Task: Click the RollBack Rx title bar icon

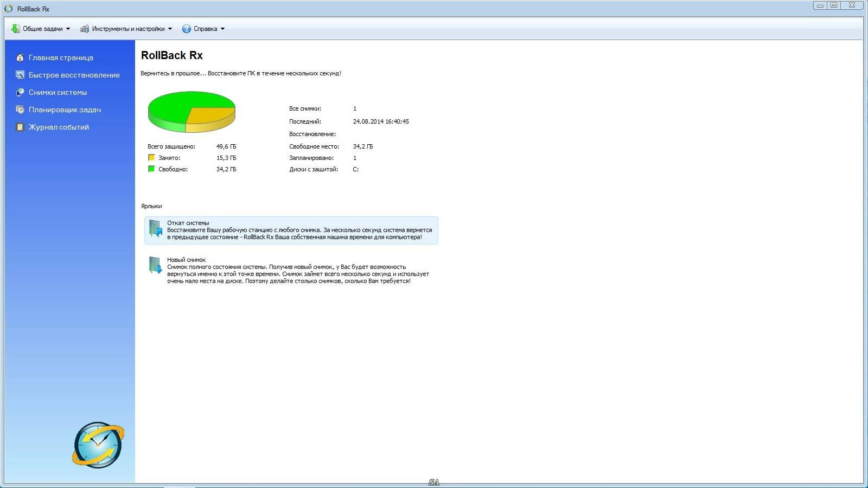Action: coord(9,9)
